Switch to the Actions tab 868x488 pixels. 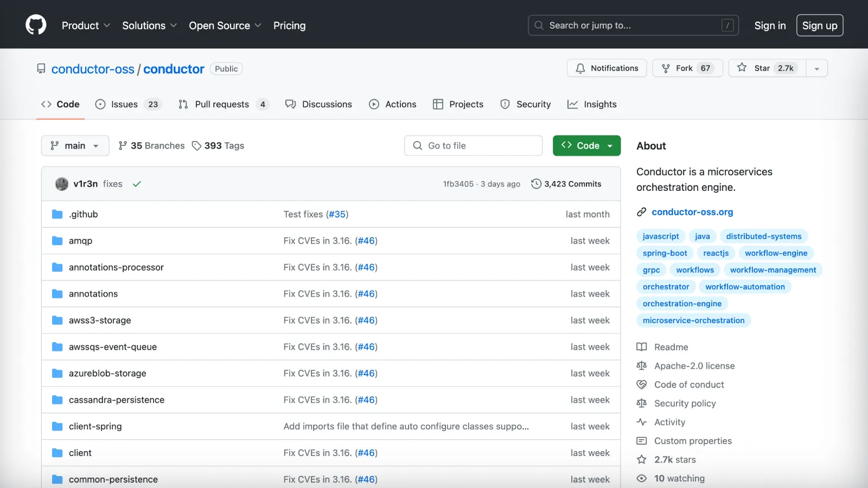(x=393, y=104)
